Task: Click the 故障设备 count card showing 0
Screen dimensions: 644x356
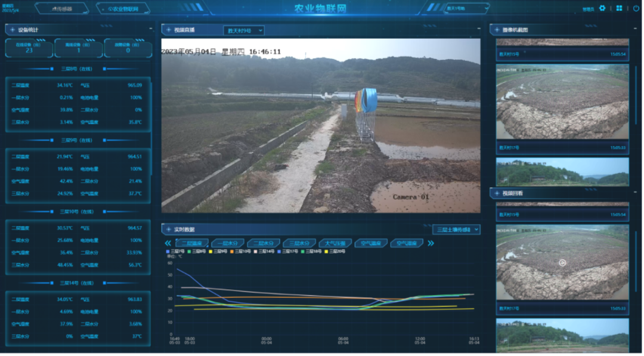Action: tap(128, 48)
